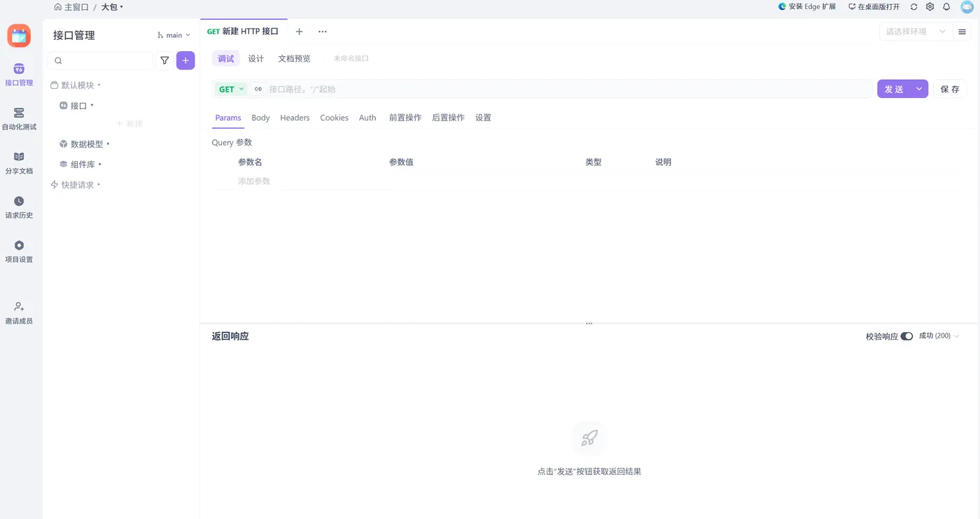
Task: Click the 新建 item under 接口
Action: [x=129, y=124]
